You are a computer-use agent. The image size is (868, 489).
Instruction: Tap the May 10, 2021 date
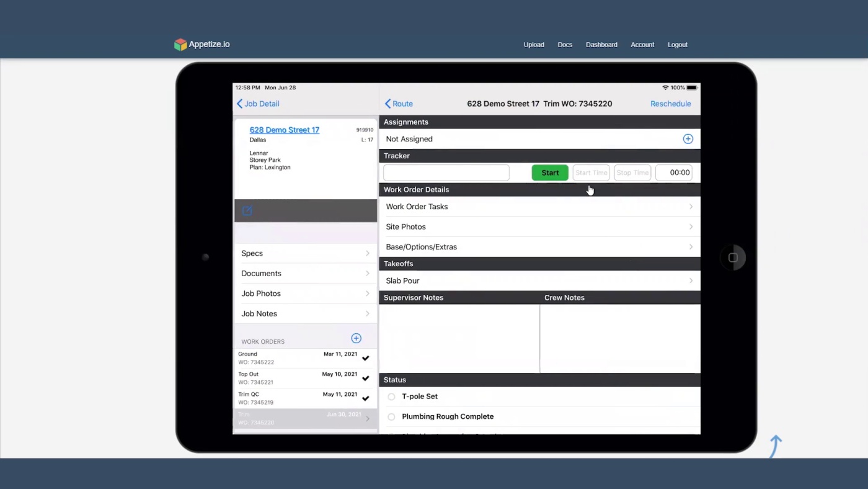click(x=340, y=374)
